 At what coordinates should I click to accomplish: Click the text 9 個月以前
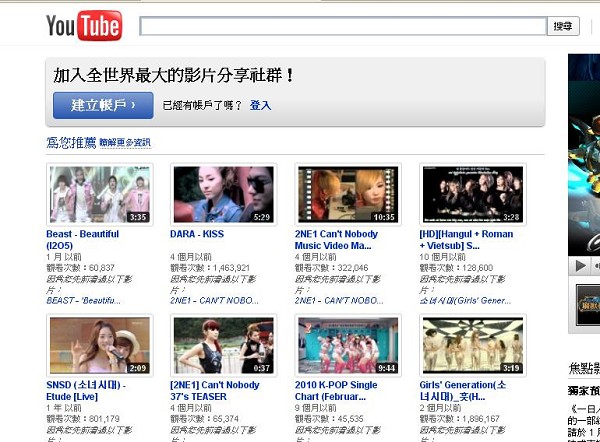(x=316, y=408)
